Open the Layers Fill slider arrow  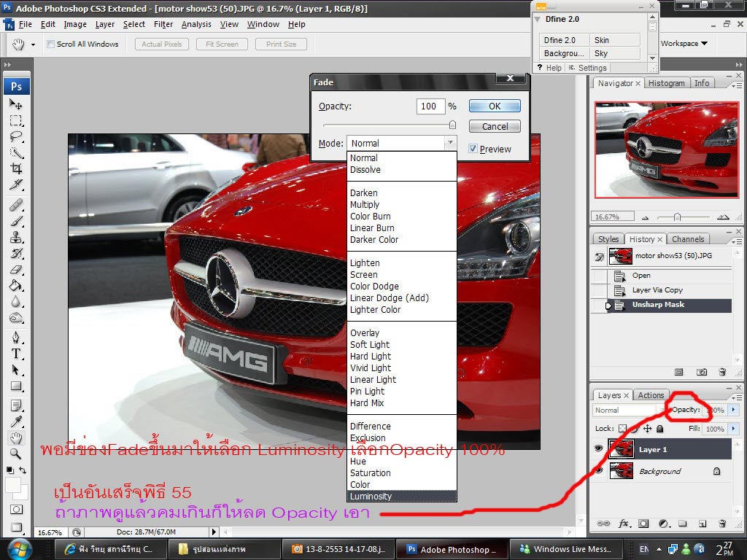coord(733,429)
